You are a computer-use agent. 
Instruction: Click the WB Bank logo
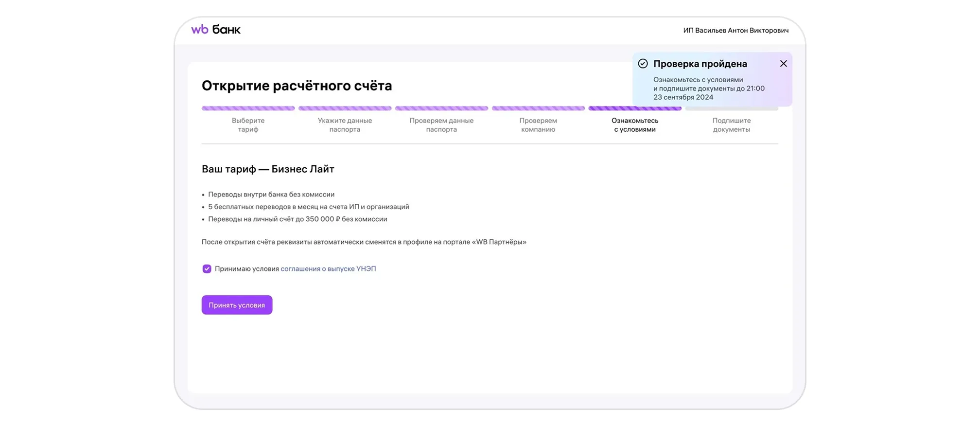(x=216, y=30)
